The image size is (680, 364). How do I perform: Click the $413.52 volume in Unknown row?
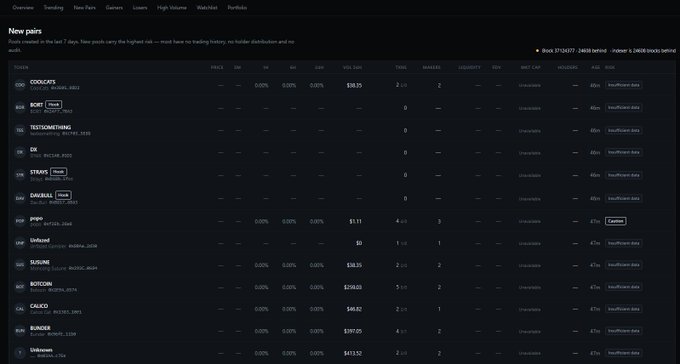click(353, 354)
